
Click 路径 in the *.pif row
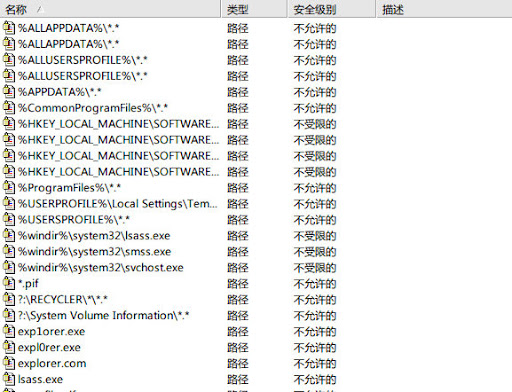238,284
